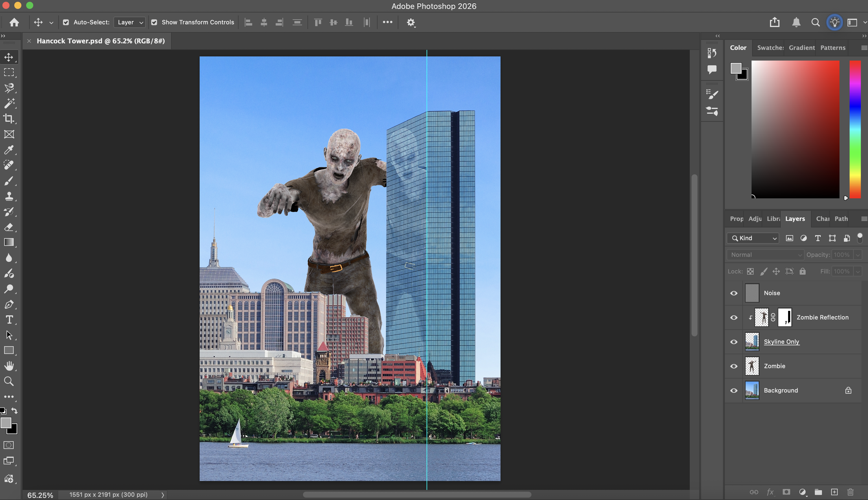Activate the Eyedropper tool
The width and height of the screenshot is (868, 500).
(x=9, y=150)
